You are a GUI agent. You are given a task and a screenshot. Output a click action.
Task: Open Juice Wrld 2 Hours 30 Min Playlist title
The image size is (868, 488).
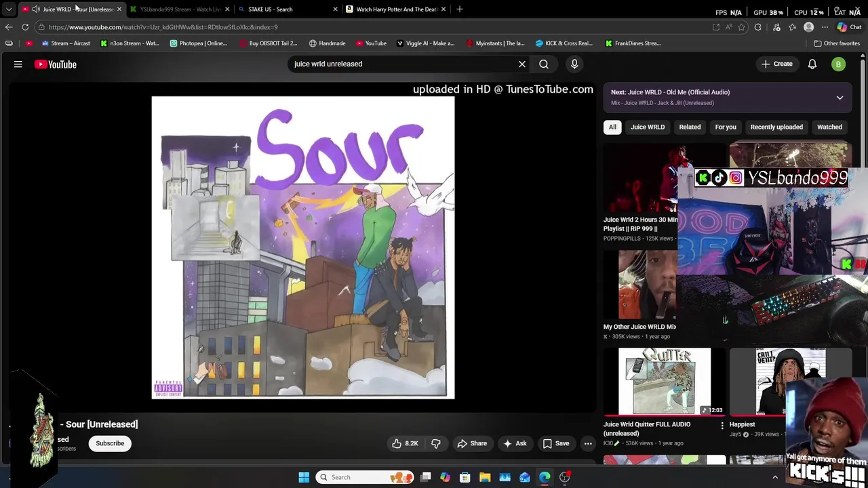point(641,224)
